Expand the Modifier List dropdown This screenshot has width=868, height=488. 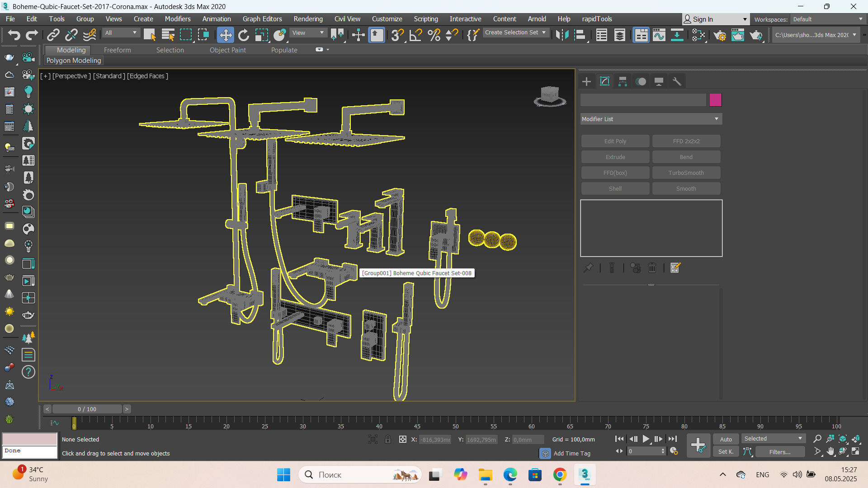(x=651, y=119)
